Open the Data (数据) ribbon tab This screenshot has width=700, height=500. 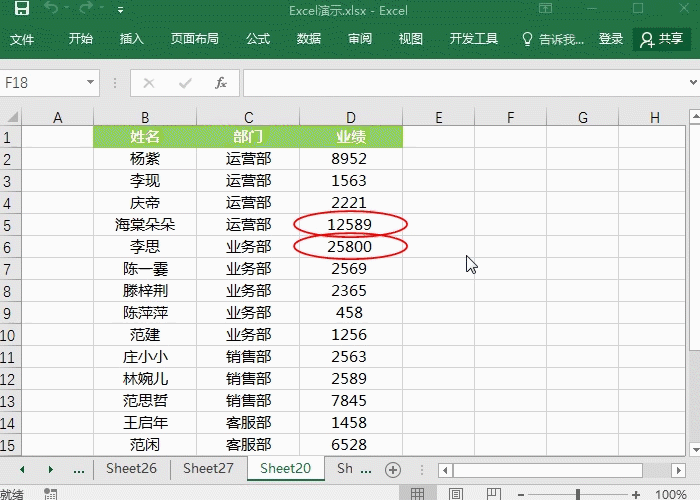[x=309, y=39]
